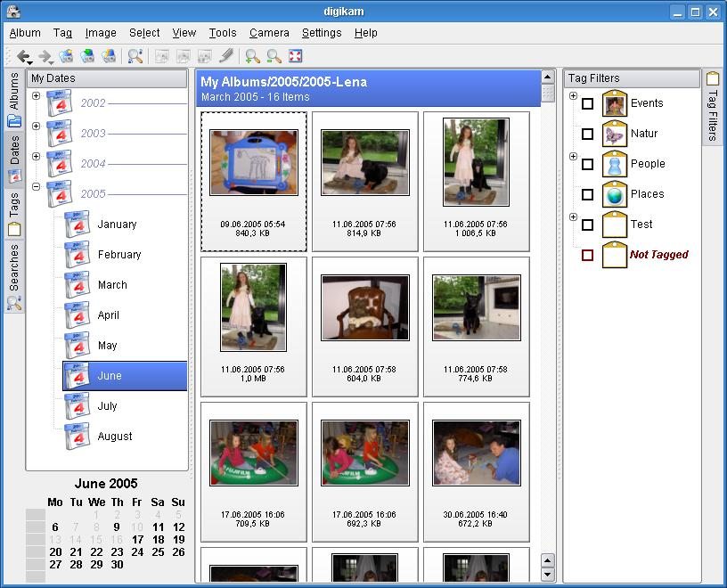Expand the 2002 year node
The height and width of the screenshot is (588, 727).
point(37,96)
